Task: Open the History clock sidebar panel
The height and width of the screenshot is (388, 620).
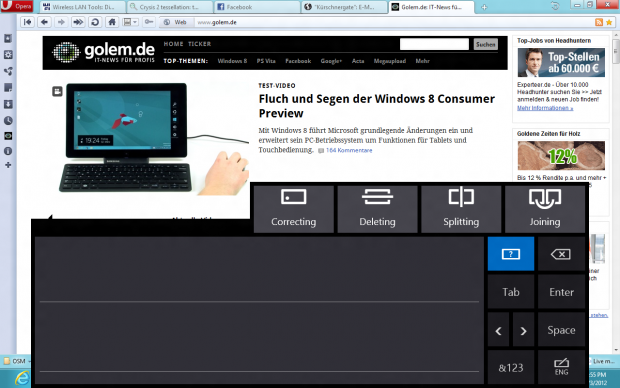Action: click(8, 120)
